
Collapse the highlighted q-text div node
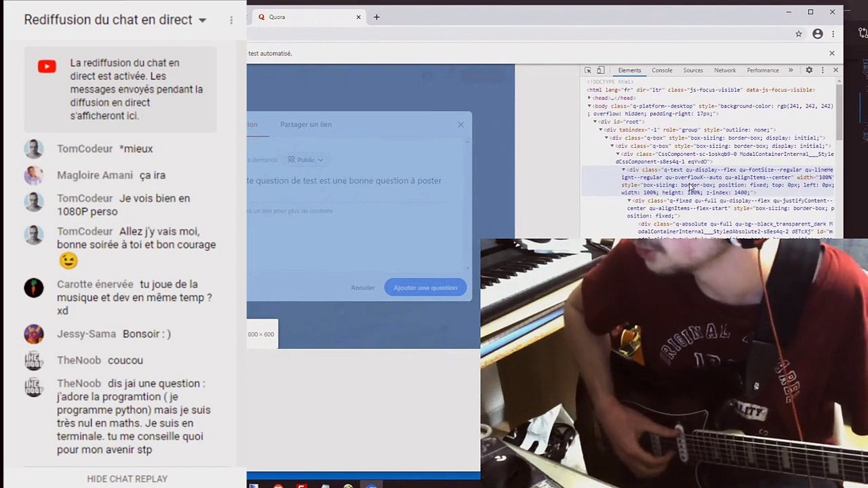point(624,169)
